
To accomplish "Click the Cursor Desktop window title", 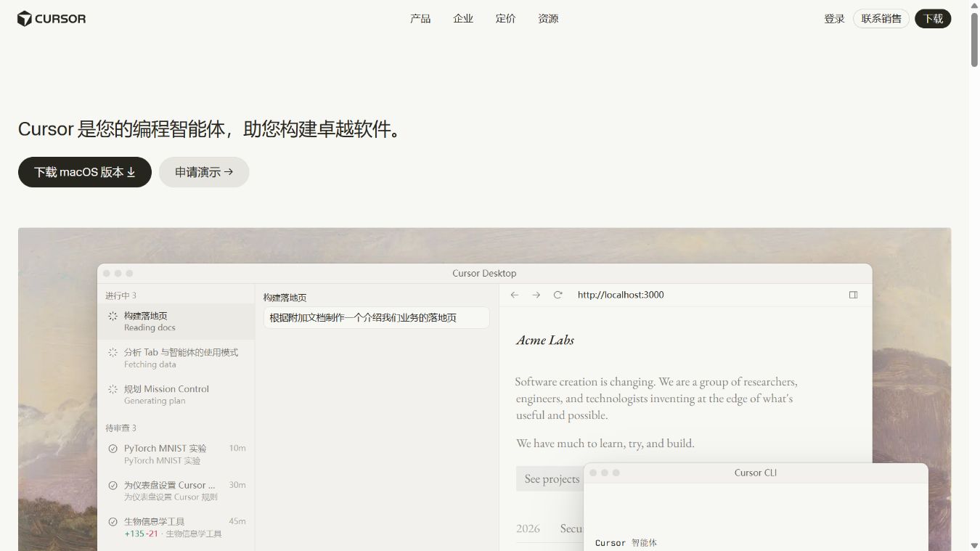I will (484, 273).
